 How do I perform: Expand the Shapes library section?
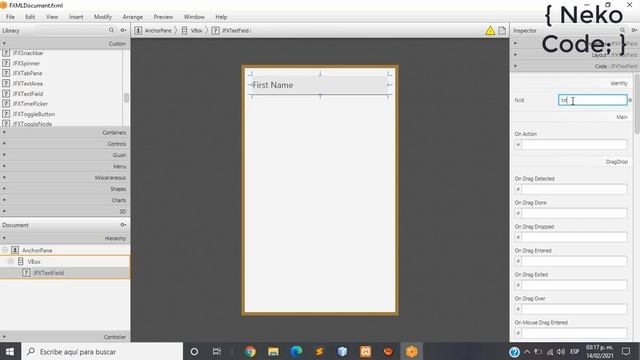(x=65, y=189)
